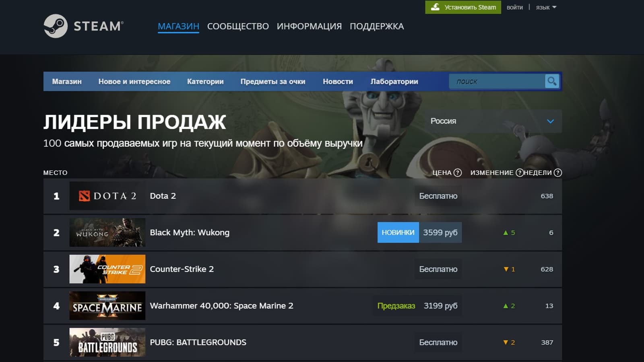Open the язык language dropdown
The width and height of the screenshot is (644, 362).
point(546,7)
